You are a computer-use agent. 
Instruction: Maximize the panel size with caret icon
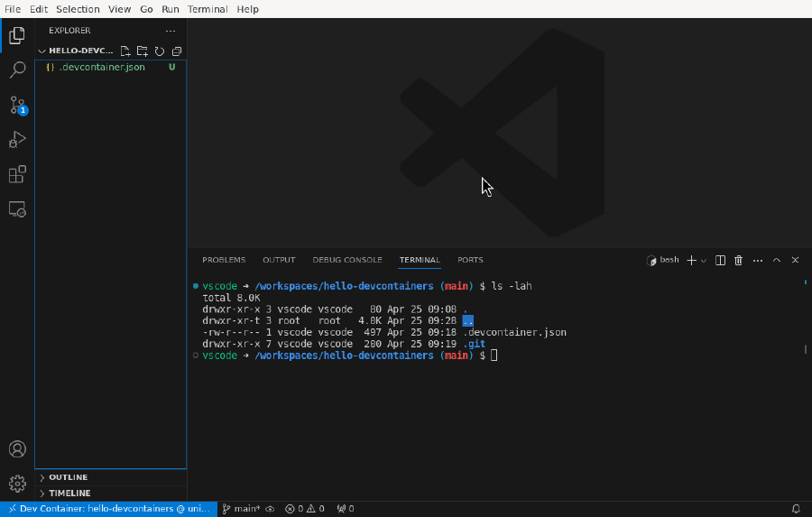coord(777,260)
